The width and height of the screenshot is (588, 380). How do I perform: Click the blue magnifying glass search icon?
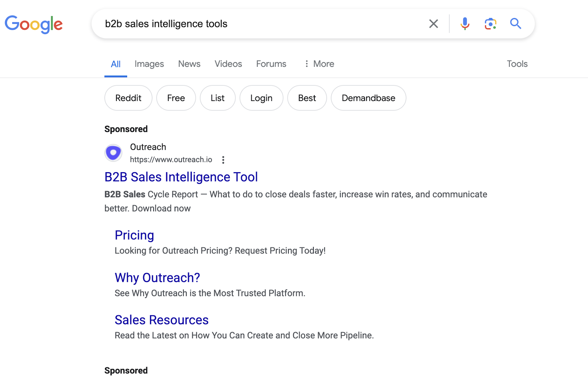pos(516,24)
